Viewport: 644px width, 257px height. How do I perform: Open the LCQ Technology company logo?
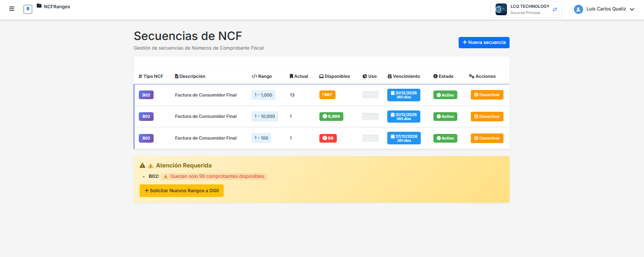[x=501, y=9]
